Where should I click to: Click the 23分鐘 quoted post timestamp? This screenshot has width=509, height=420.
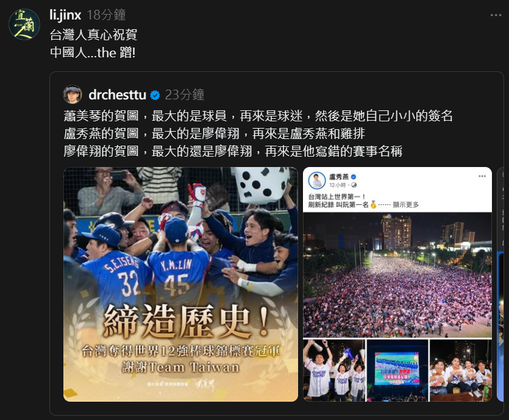point(184,94)
